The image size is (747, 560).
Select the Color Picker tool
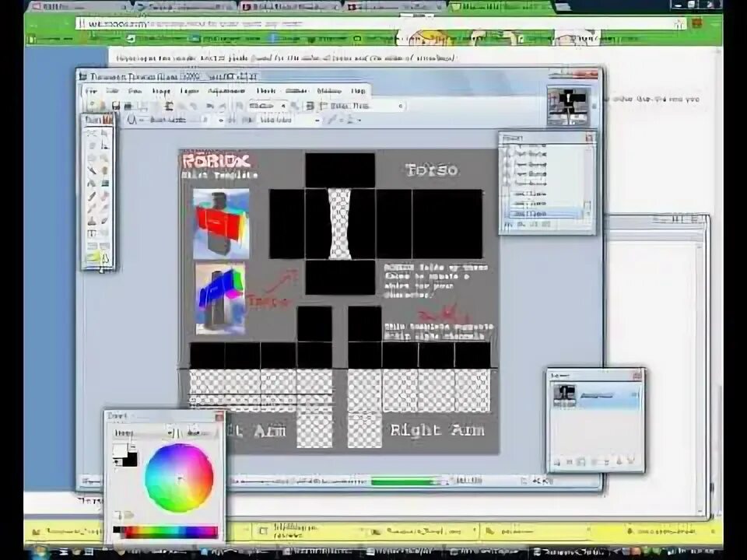[104, 208]
